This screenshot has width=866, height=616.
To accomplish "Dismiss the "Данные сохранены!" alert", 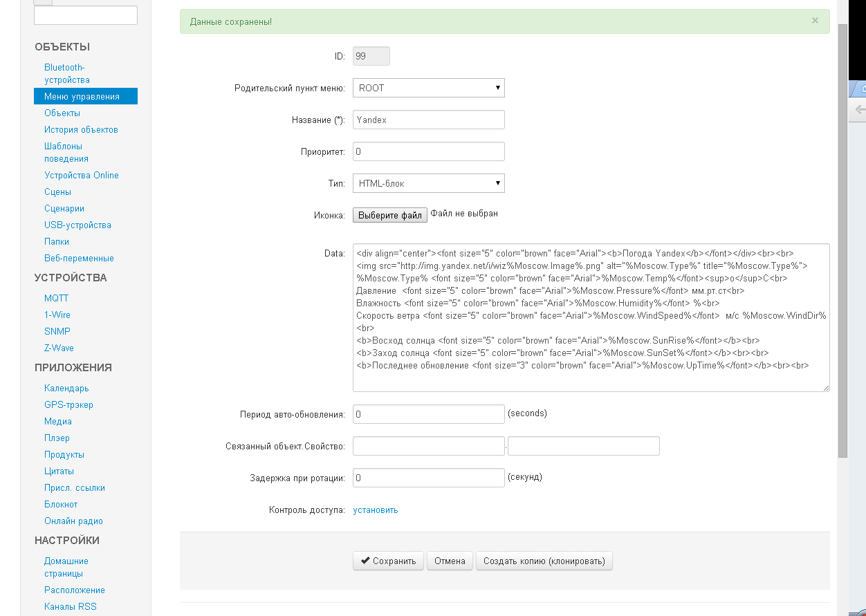I will pos(815,21).
